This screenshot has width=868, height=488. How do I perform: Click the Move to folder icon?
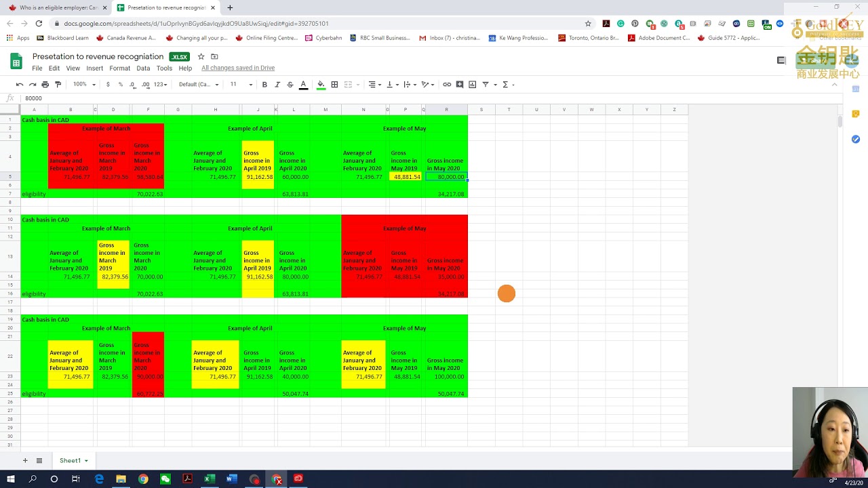pyautogui.click(x=214, y=57)
